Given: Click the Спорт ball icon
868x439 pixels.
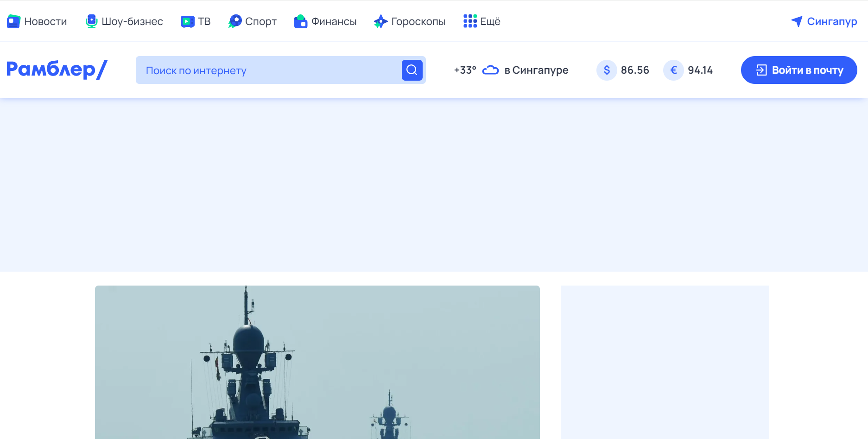Looking at the screenshot, I should click(x=235, y=21).
